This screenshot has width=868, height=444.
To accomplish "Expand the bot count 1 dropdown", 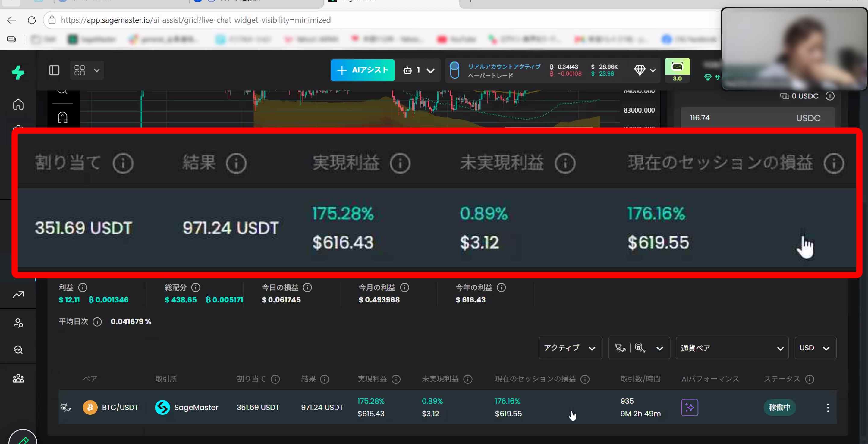I will [x=419, y=70].
